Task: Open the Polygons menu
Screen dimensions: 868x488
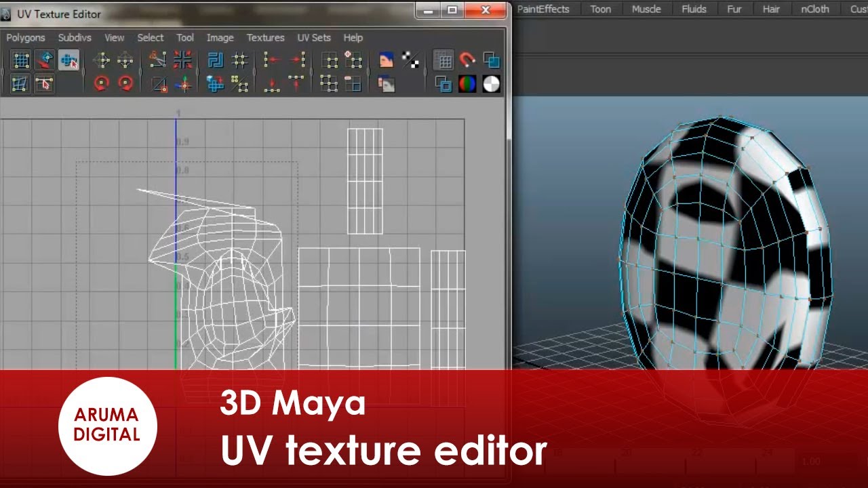Action: (x=26, y=37)
